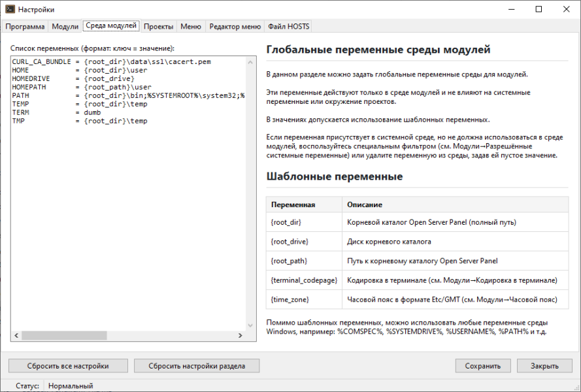Image resolution: width=581 pixels, height=392 pixels.
Task: Click the {root_dir} cell in the table
Action: [286, 222]
